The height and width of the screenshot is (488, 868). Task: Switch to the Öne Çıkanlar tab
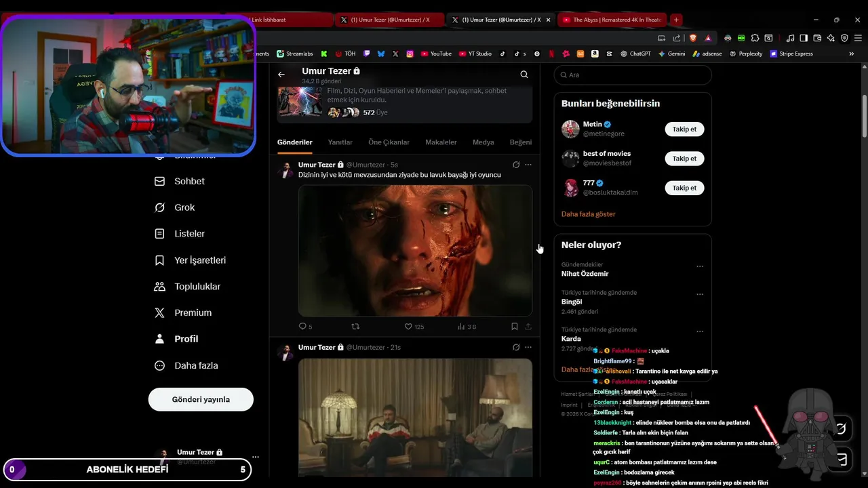389,142
